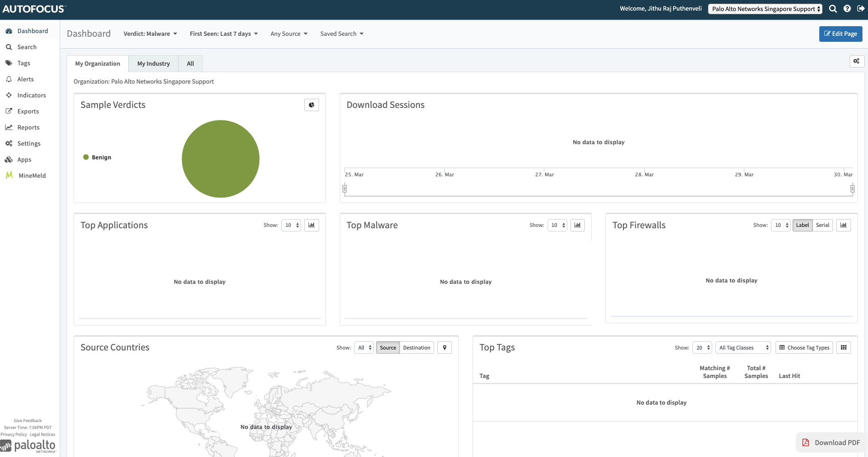Click left handle of Download Sessions range slider
The height and width of the screenshot is (457, 868).
click(344, 188)
